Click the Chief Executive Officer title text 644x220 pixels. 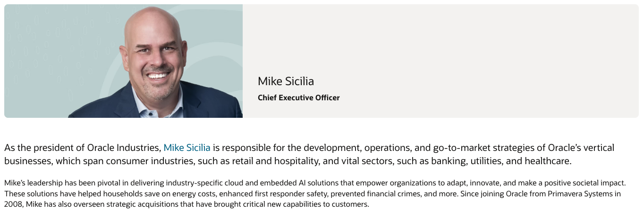[x=298, y=98]
